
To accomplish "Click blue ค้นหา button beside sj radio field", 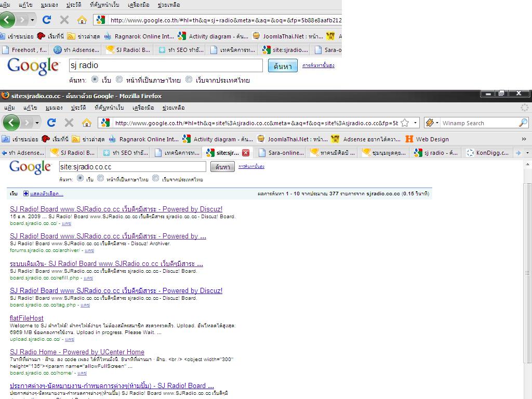I will click(x=283, y=65).
